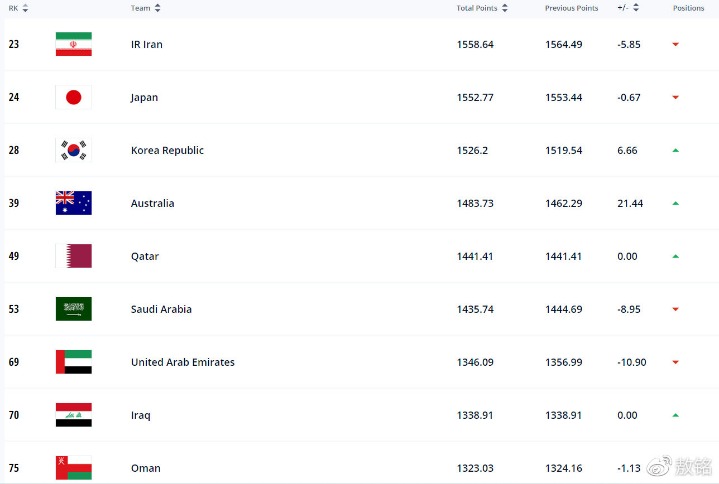This screenshot has width=719, height=484.
Task: Click the Positions column header
Action: pos(688,8)
